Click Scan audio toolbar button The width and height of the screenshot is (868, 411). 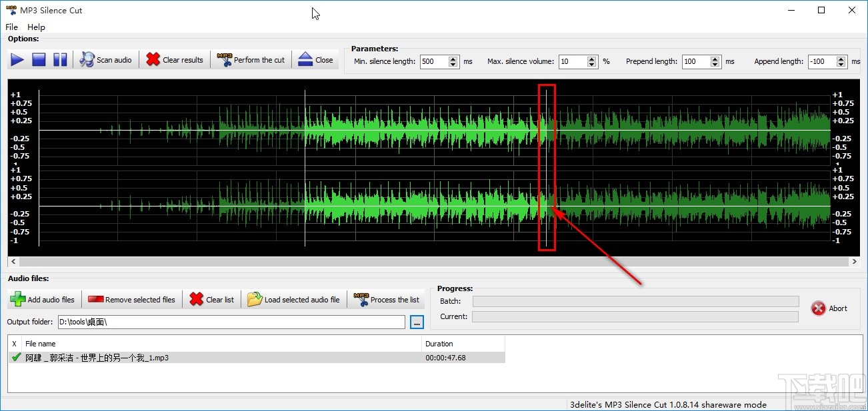[107, 60]
